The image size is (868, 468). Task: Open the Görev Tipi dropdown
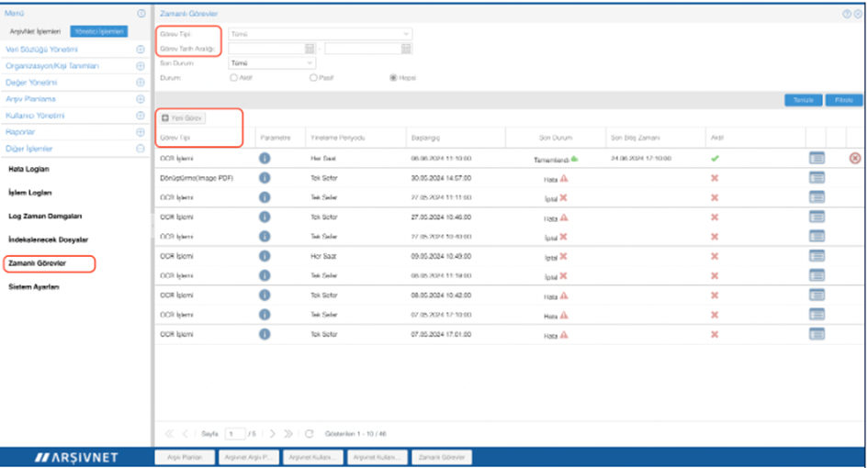coord(319,33)
